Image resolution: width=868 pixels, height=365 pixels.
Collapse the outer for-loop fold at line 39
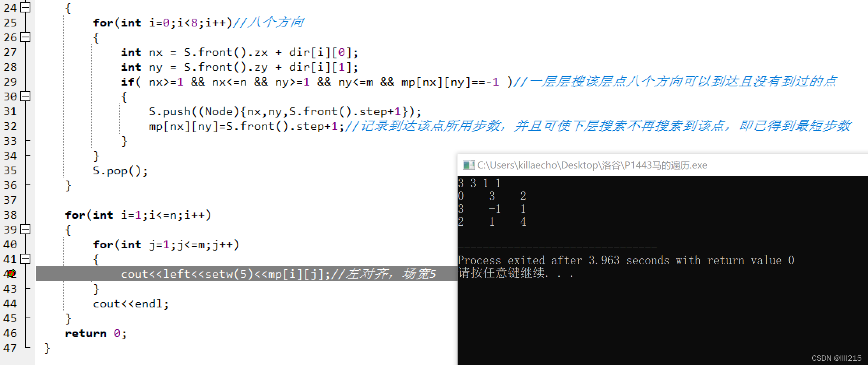coord(25,230)
